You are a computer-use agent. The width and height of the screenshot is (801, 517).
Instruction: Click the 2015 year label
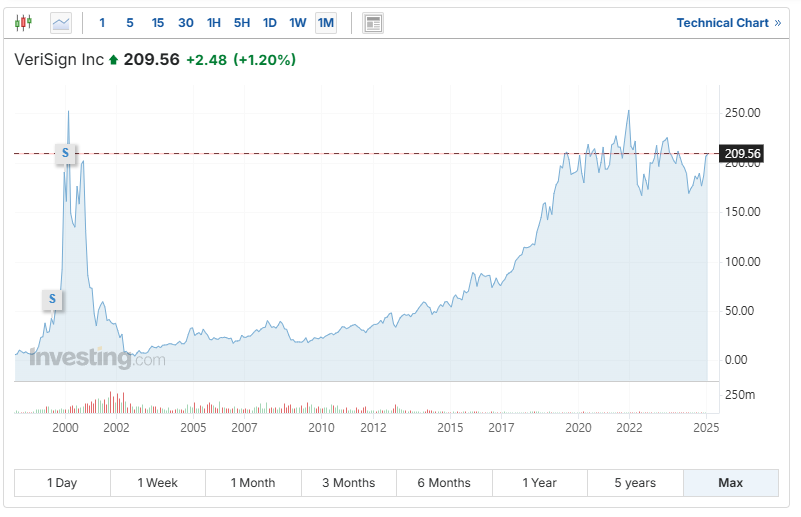(450, 428)
